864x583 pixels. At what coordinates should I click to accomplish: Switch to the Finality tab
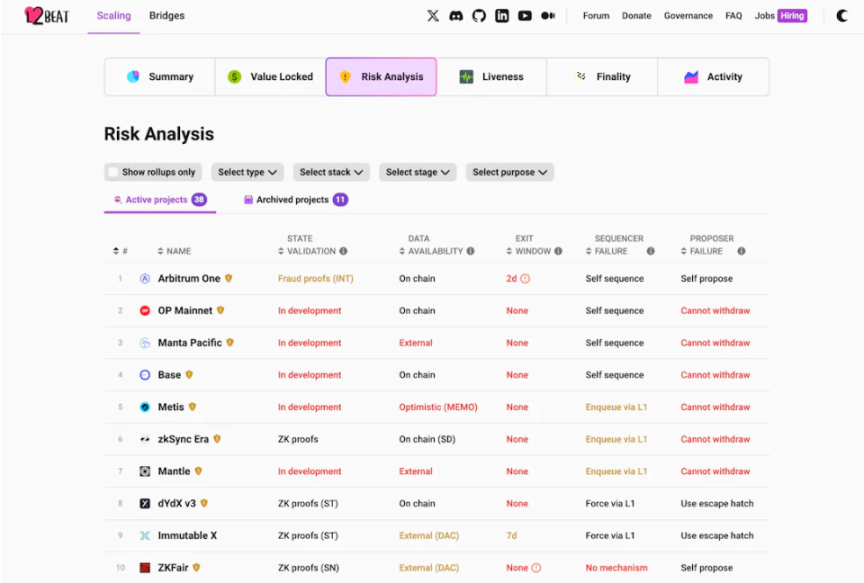(602, 77)
